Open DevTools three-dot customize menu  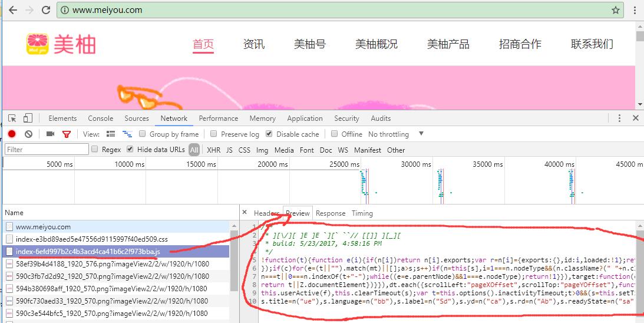(620, 118)
